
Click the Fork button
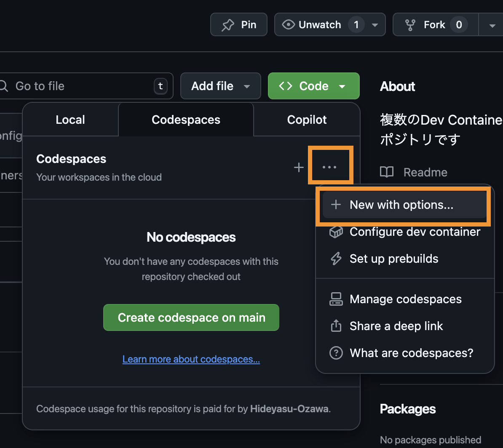436,25
